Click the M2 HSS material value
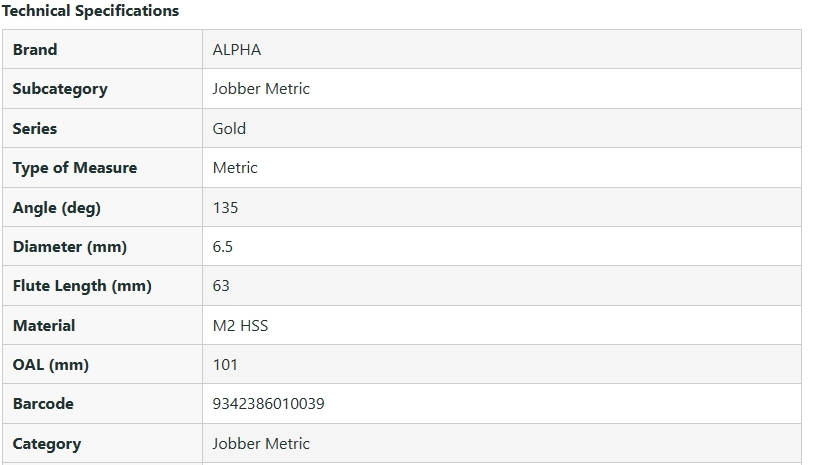Viewport: 819px width, 465px height. click(x=240, y=325)
